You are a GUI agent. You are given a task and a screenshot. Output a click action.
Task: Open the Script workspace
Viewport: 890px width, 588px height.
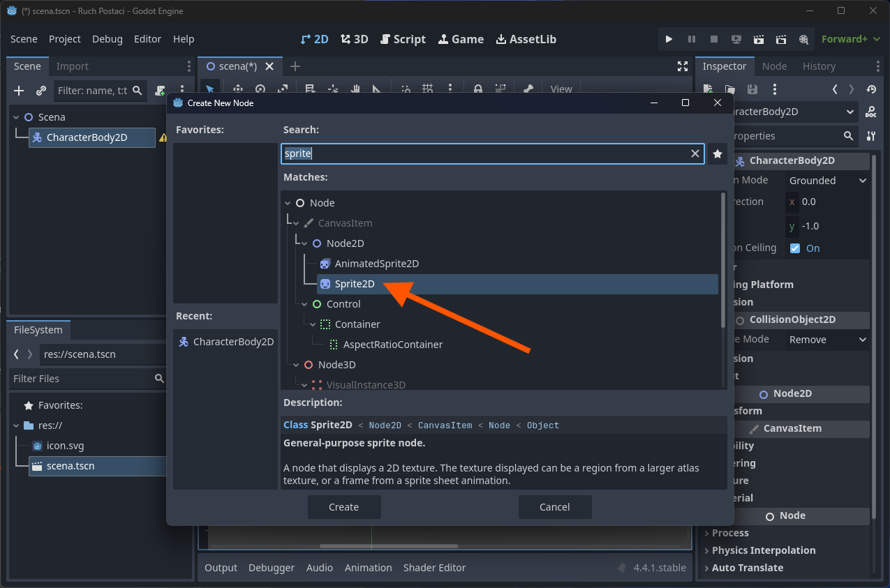click(401, 39)
